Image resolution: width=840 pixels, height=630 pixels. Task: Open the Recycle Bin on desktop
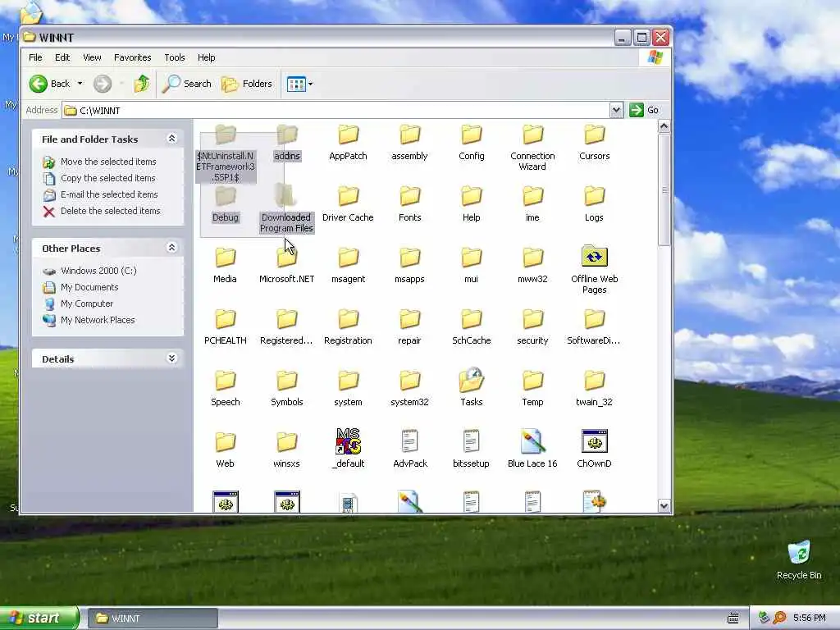[x=799, y=560]
